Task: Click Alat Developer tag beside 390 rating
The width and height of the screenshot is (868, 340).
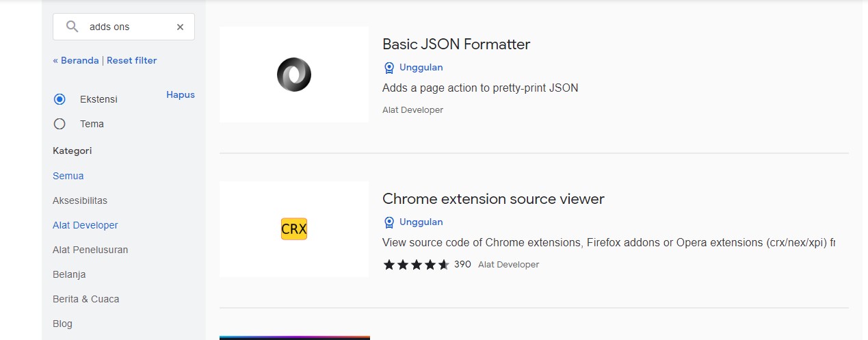Action: pos(509,265)
